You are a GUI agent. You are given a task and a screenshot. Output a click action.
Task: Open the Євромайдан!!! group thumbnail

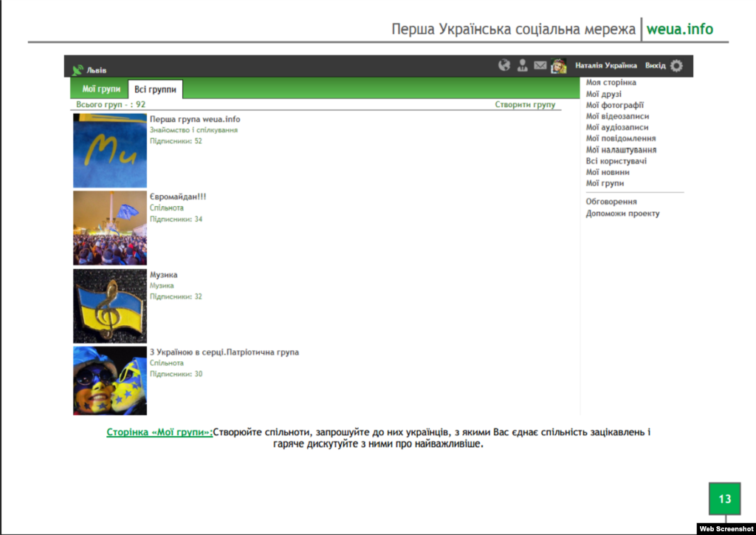(110, 228)
